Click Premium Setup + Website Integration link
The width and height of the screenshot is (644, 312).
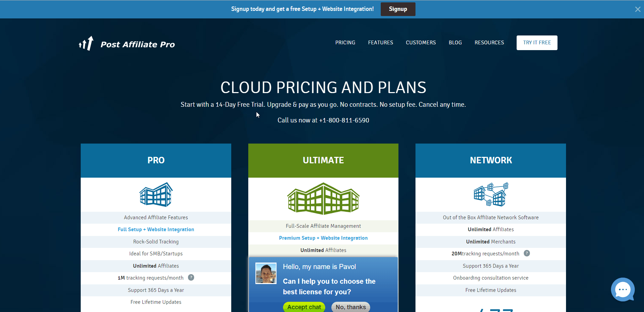pos(323,238)
